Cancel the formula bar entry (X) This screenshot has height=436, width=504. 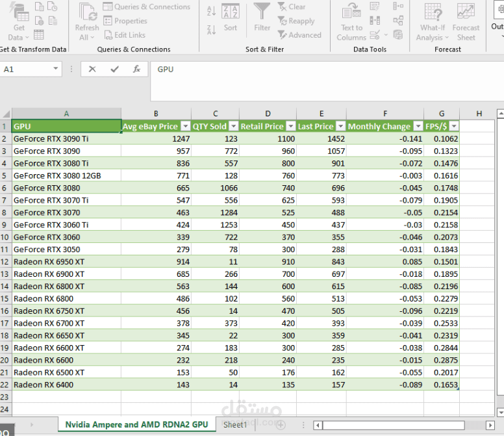[x=92, y=69]
